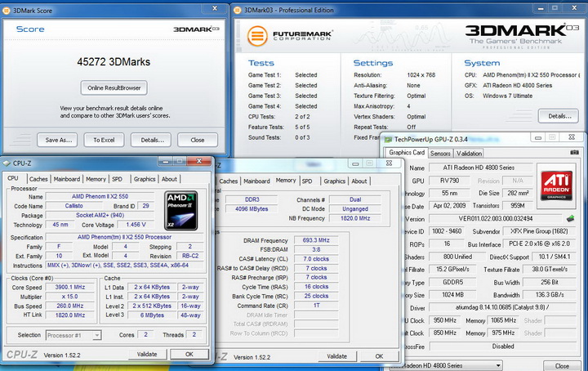
Task: Click the BIOS save chip icon in GPU-Z
Action: 570,218
